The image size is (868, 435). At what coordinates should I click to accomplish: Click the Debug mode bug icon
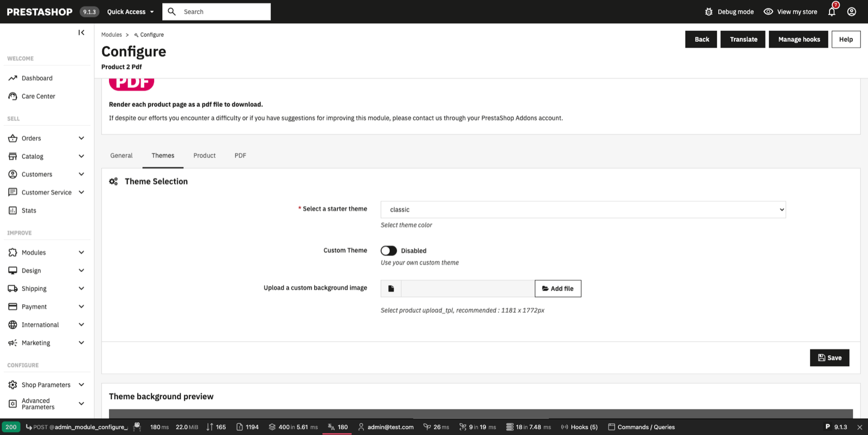point(709,11)
